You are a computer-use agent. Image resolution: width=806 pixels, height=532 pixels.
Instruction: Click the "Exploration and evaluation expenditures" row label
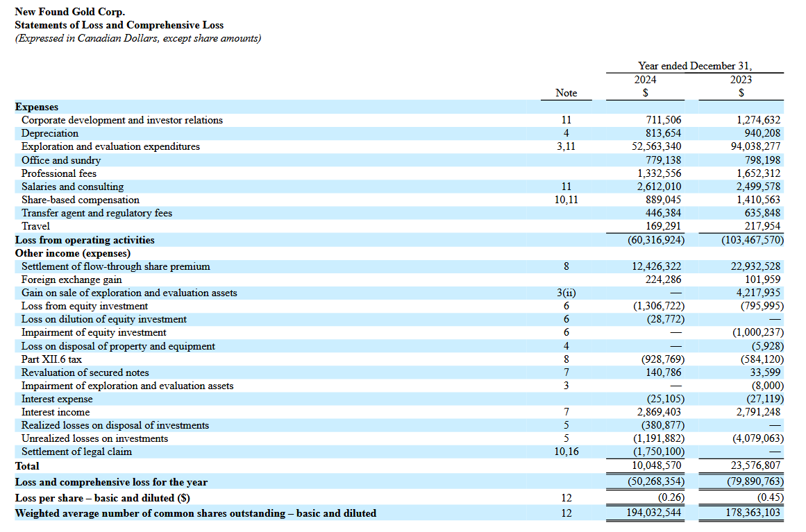(x=110, y=146)
